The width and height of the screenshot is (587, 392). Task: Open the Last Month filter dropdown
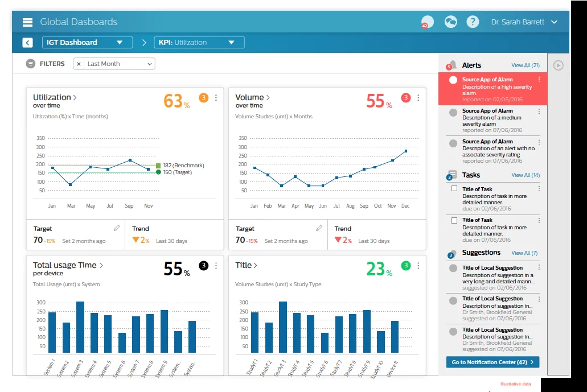(x=119, y=64)
